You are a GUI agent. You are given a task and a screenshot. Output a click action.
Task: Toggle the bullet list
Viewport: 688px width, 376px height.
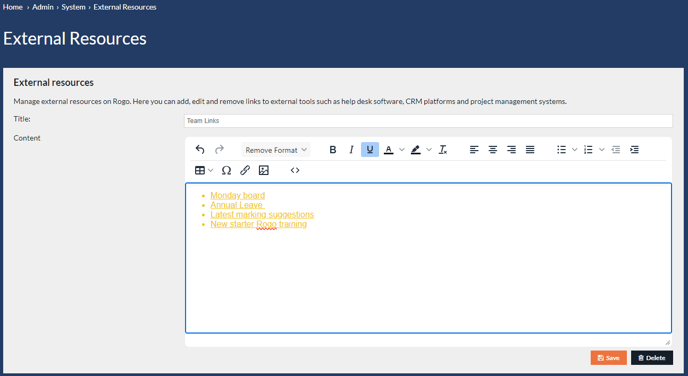(x=561, y=150)
